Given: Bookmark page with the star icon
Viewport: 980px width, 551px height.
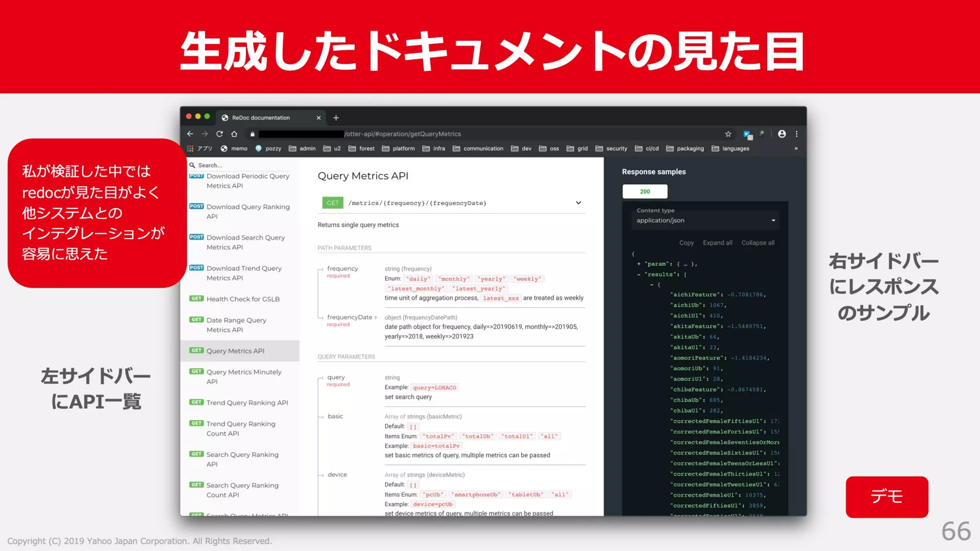Looking at the screenshot, I should click(x=728, y=134).
